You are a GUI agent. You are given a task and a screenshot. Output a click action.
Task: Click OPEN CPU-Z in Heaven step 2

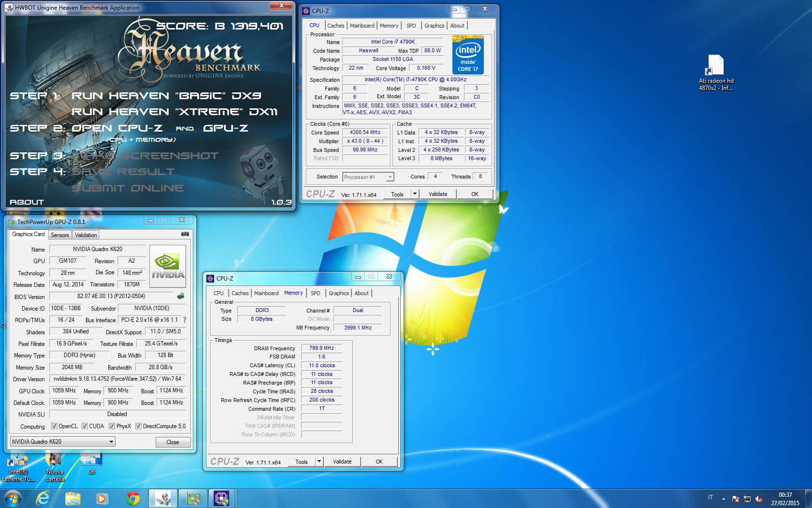pos(117,128)
